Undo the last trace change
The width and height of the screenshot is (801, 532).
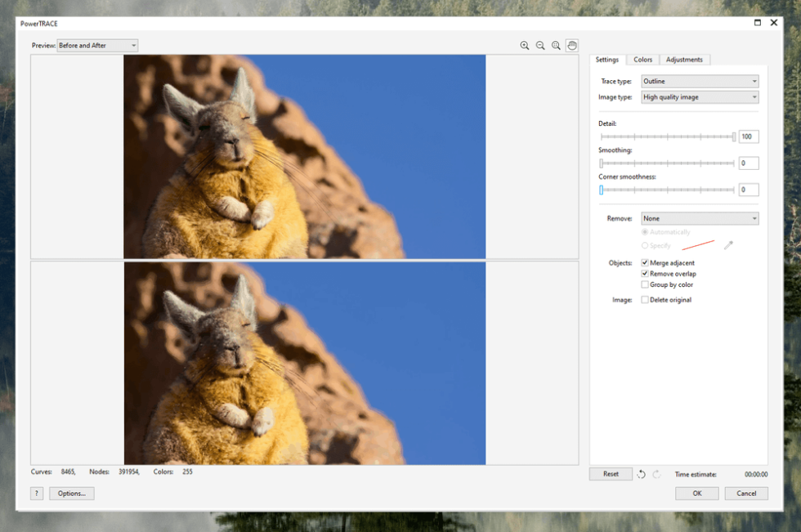[641, 473]
